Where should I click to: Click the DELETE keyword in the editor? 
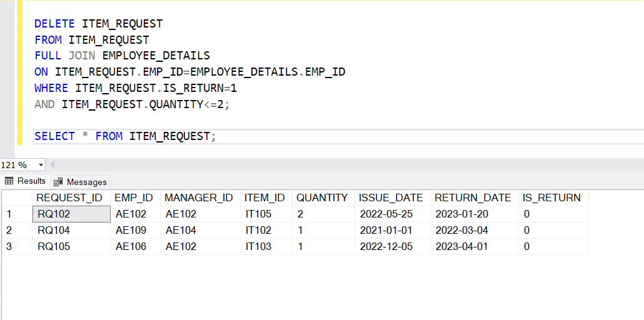pyautogui.click(x=54, y=24)
